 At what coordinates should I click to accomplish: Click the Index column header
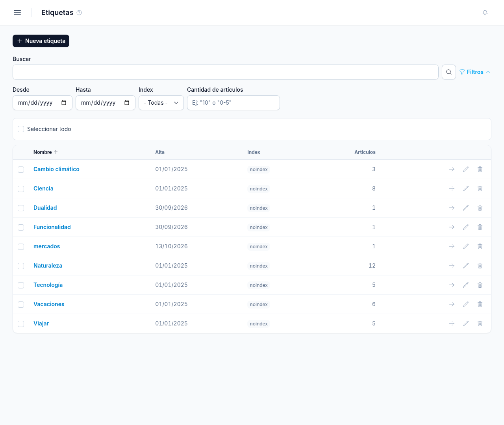pyautogui.click(x=254, y=152)
